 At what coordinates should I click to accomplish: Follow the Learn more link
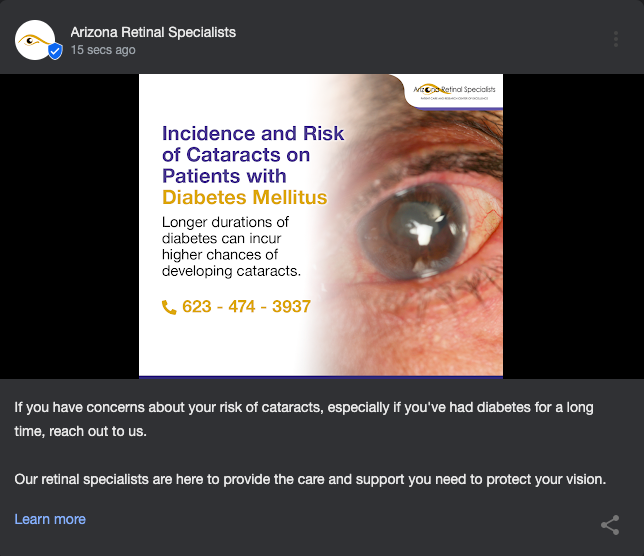pos(50,519)
